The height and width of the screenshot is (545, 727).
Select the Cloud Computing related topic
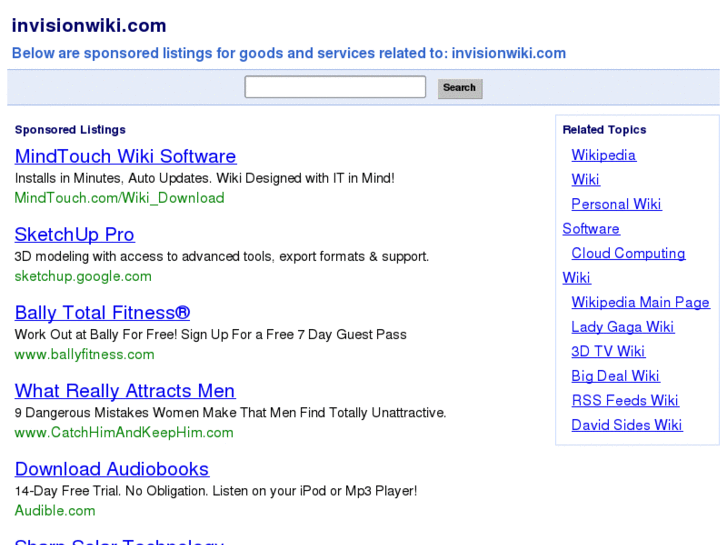pyautogui.click(x=628, y=253)
